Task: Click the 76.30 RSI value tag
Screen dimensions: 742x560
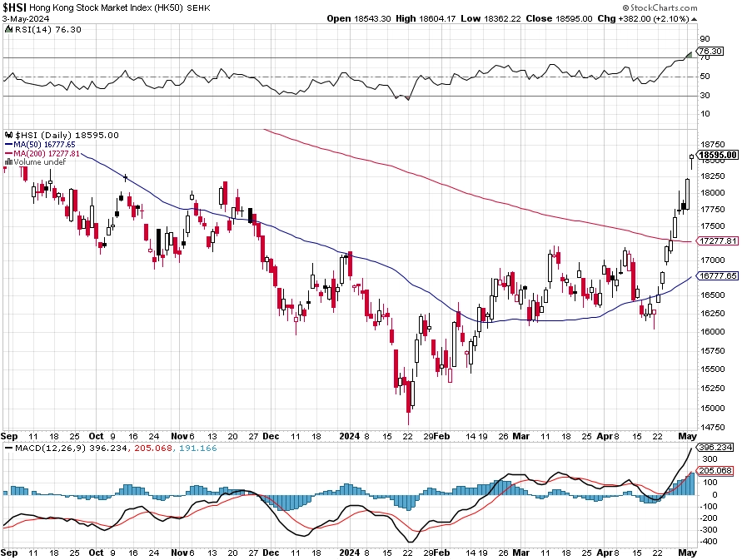Action: pos(710,51)
